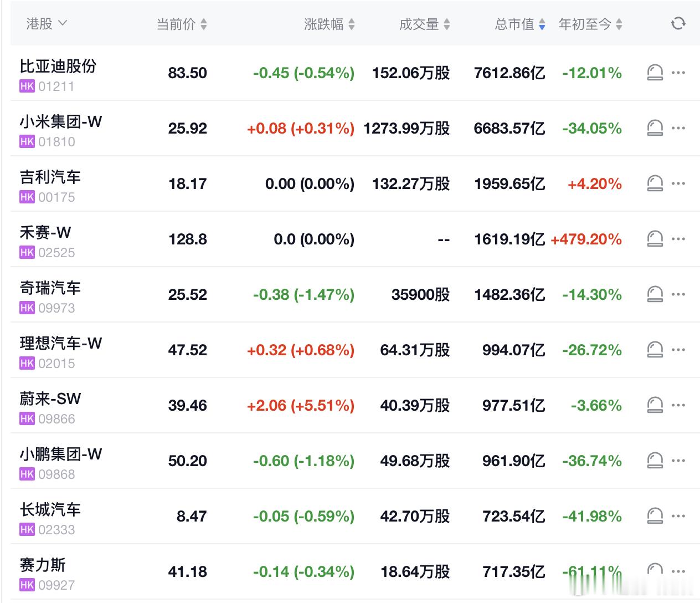Set alert bell for 小鹏集团-W

(x=655, y=461)
